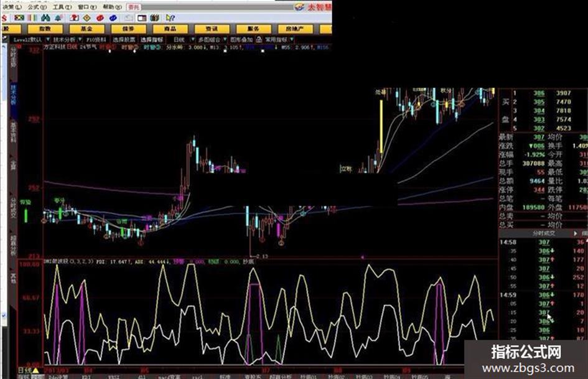Viewport: 588px width, 379px height.
Task: Click the help cursor question-mark icon
Action: point(170,17)
